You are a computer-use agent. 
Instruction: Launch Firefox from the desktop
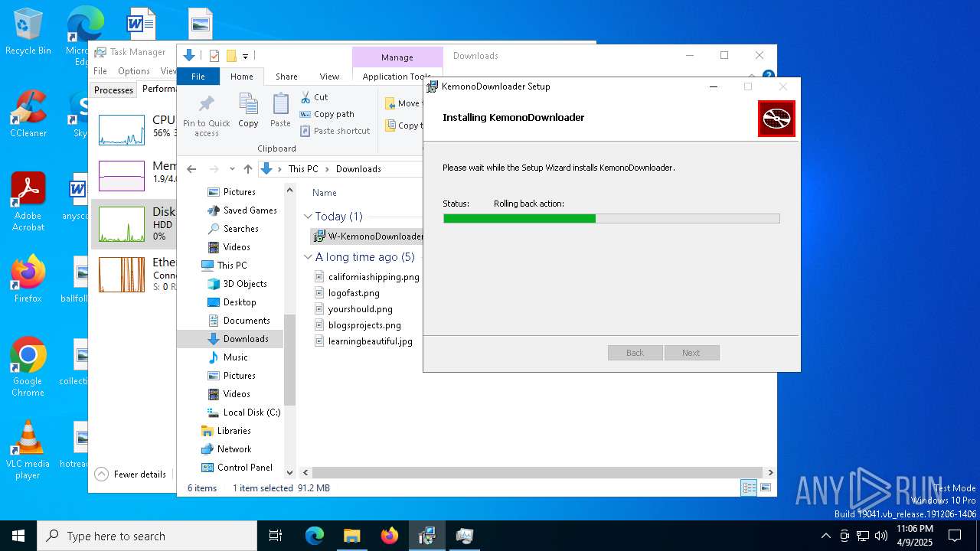28,279
